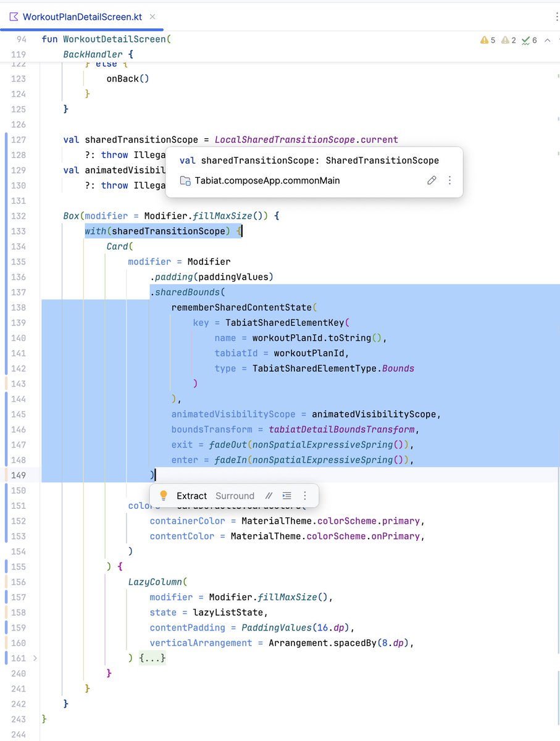This screenshot has width=560, height=741.
Task: Click line number 244 in gutter
Action: (18, 734)
